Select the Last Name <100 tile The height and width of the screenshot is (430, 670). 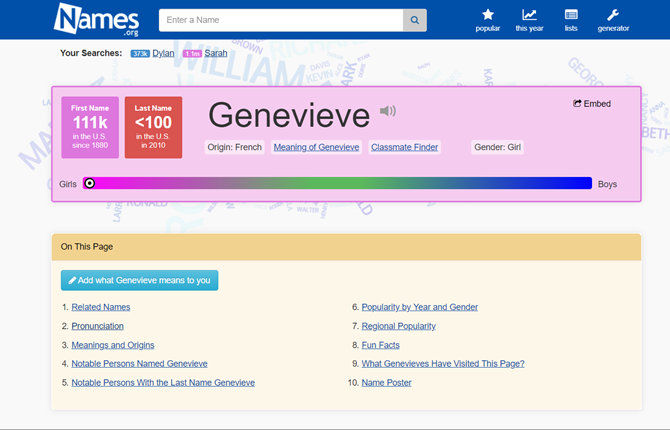(153, 127)
